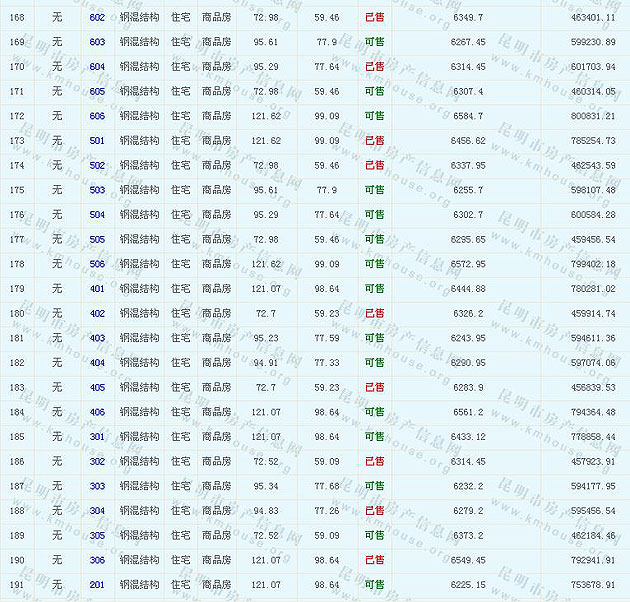Screen dimensions: 630x602
Task: Open room 606 listing
Action: (x=97, y=116)
